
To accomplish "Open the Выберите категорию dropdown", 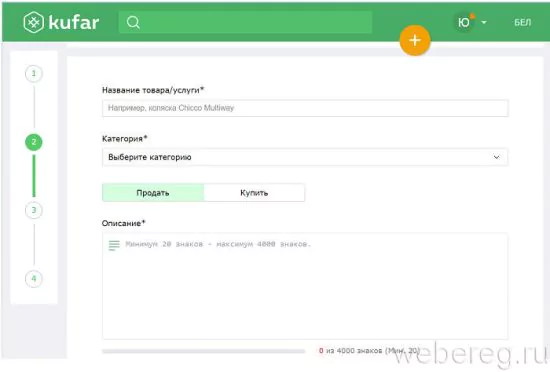I will coord(305,157).
